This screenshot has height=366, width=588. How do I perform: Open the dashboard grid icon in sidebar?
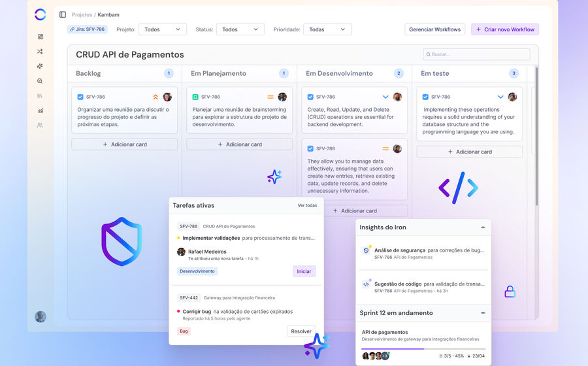(x=40, y=37)
